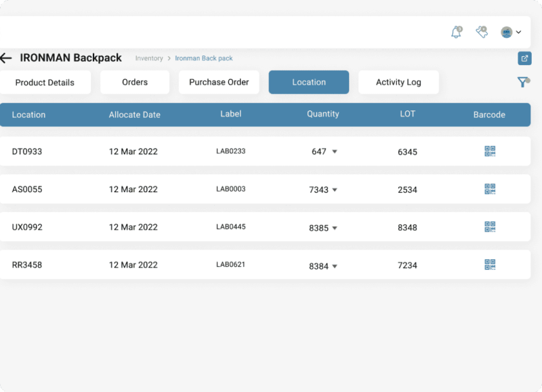The height and width of the screenshot is (392, 542).
Task: Click the ticket icon in top bar
Action: click(482, 32)
